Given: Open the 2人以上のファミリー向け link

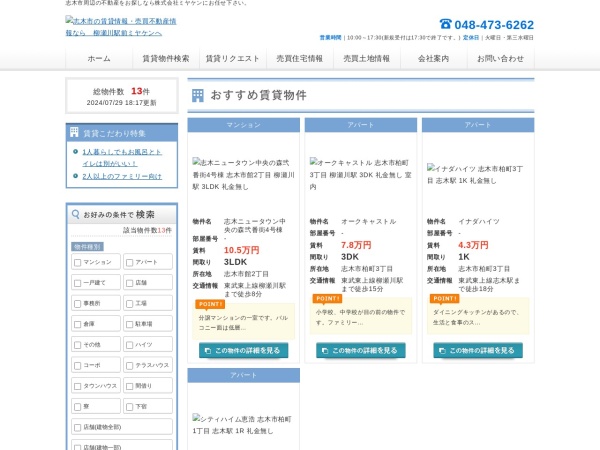Looking at the screenshot, I should [122, 176].
